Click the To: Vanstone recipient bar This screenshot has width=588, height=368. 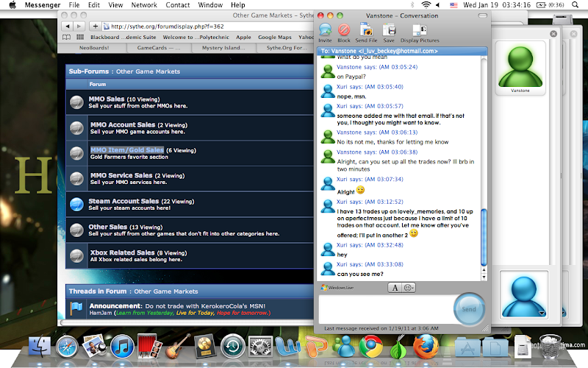(402, 51)
